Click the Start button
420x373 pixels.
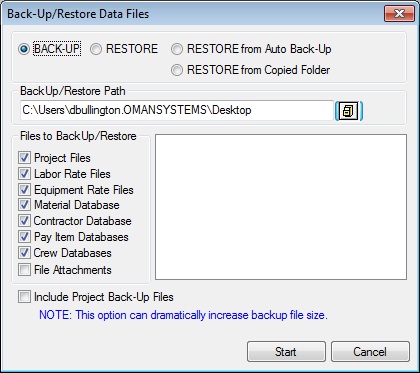pos(286,352)
